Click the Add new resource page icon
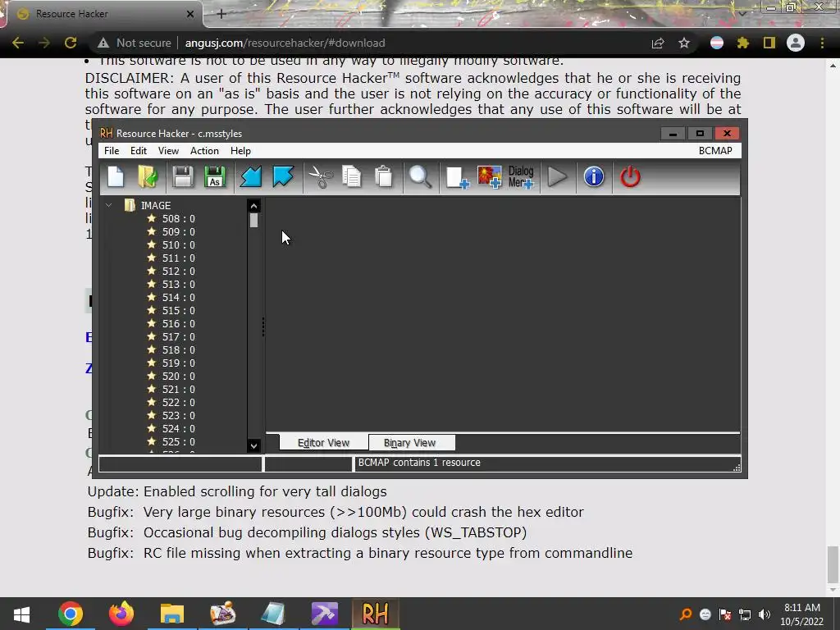840x630 pixels. [457, 177]
